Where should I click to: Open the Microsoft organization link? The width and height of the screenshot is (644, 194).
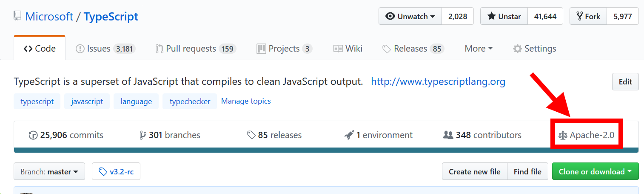point(49,17)
